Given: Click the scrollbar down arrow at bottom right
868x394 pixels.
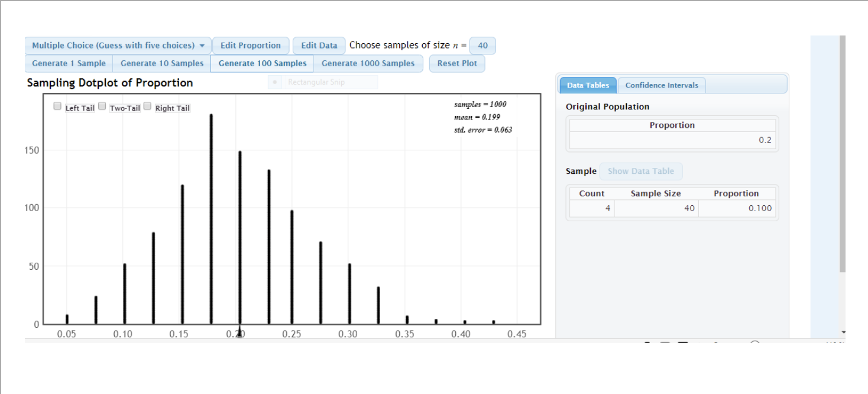Looking at the screenshot, I should (844, 332).
